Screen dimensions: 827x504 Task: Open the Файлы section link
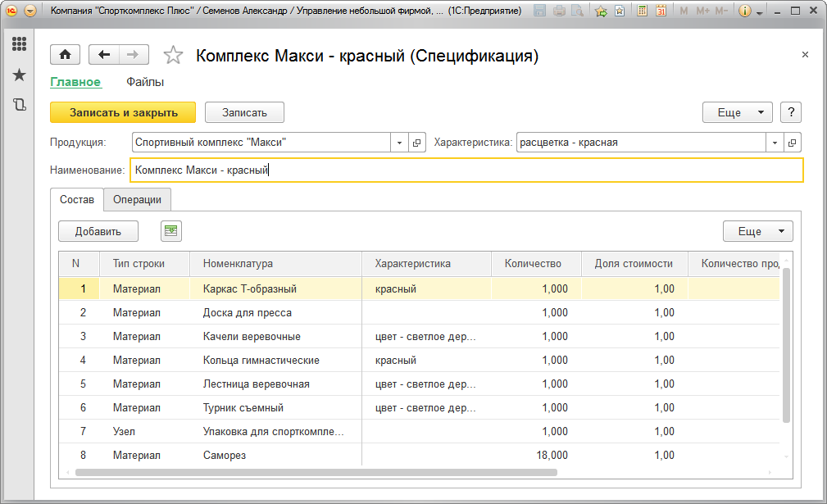point(145,82)
